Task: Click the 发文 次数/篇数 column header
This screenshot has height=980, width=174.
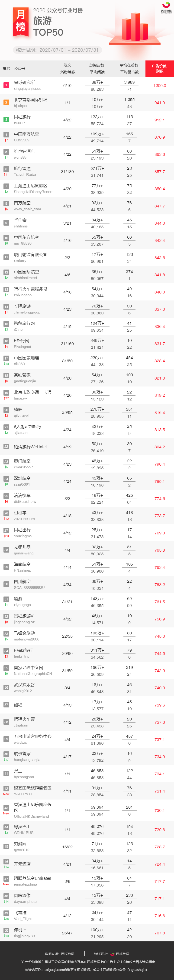Action: coord(67,68)
